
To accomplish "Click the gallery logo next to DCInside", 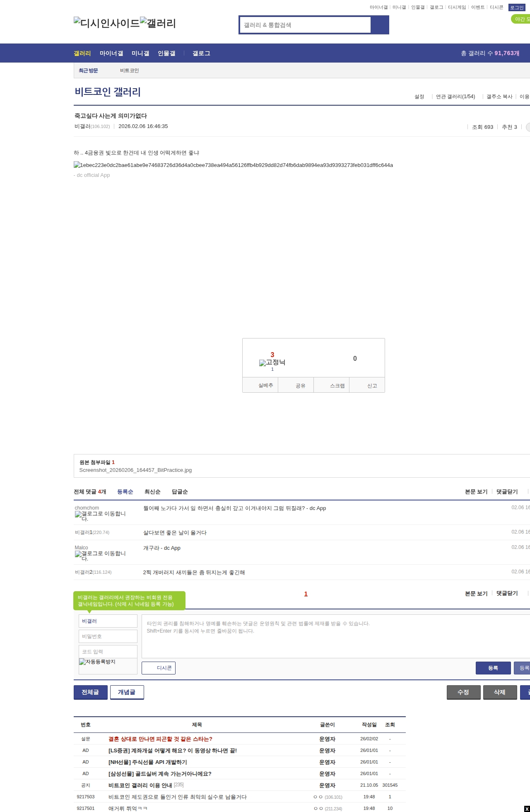I will (x=158, y=23).
